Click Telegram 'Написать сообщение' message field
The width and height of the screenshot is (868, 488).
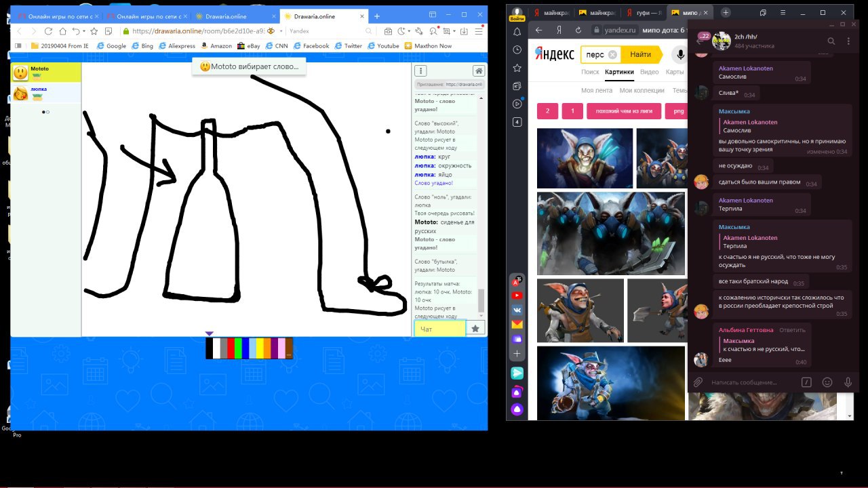click(x=753, y=382)
